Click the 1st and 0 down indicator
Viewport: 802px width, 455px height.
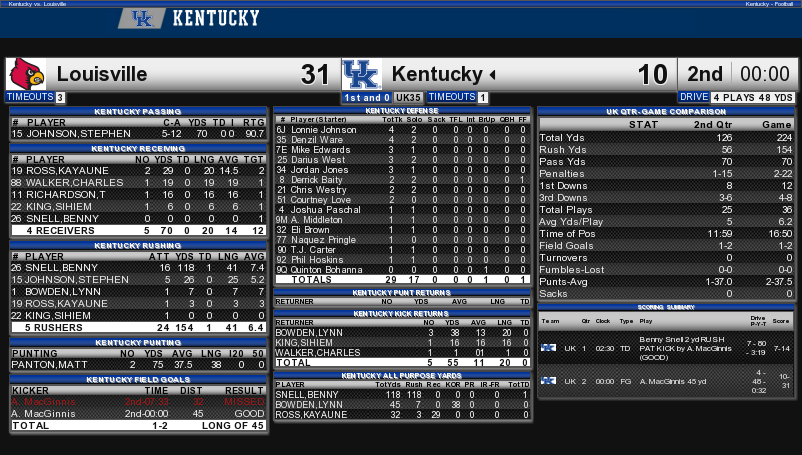[x=367, y=98]
